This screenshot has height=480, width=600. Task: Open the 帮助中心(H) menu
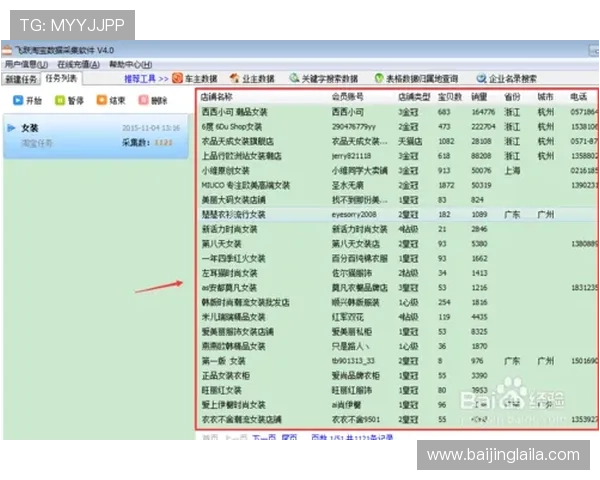pos(130,64)
